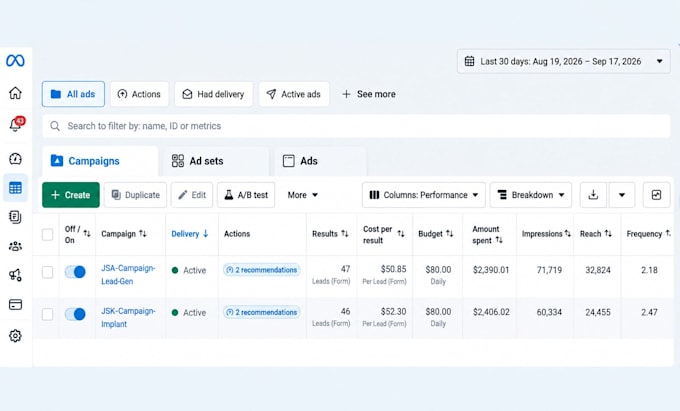The width and height of the screenshot is (680, 411).
Task: Check the select-all campaigns checkbox
Action: (x=47, y=235)
